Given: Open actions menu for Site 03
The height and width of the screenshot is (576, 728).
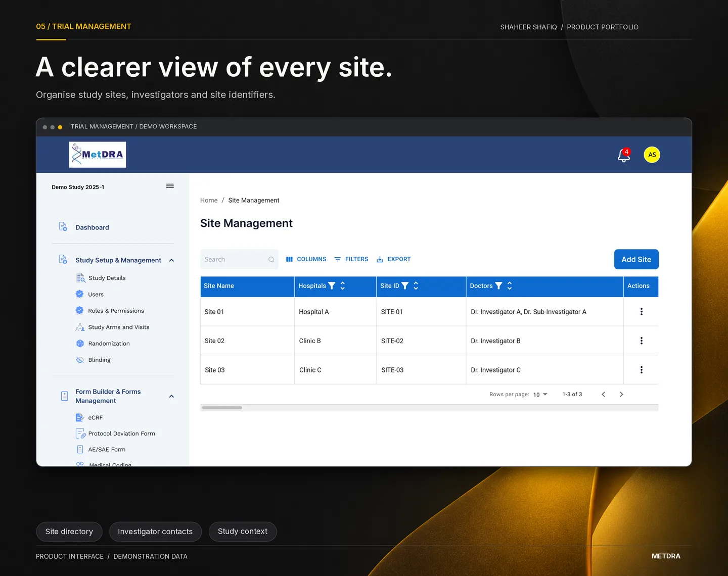Looking at the screenshot, I should tap(642, 370).
